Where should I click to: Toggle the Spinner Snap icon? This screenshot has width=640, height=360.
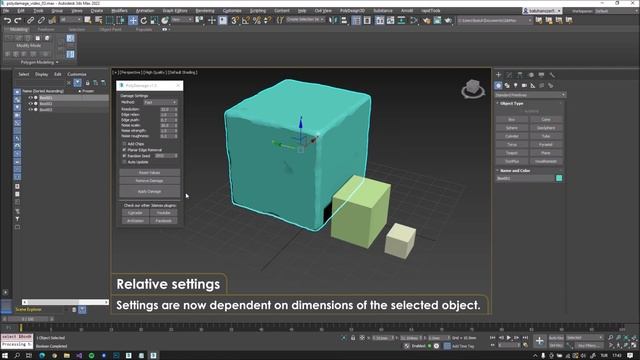pos(267,20)
